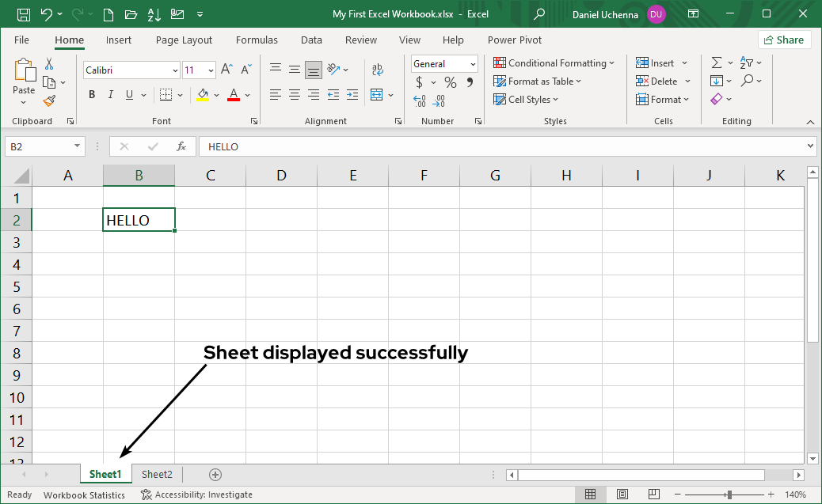Screen dimensions: 822x504
Task: Select the Wrap Text icon
Action: pos(378,69)
